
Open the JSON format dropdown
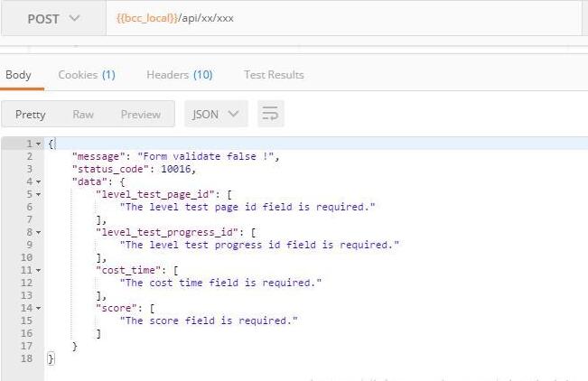pos(216,115)
